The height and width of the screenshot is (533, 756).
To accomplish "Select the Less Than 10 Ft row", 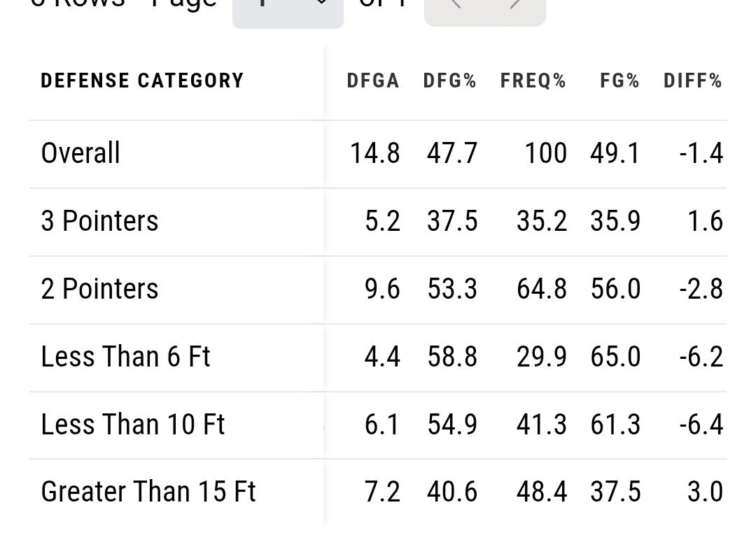I will 377,425.
